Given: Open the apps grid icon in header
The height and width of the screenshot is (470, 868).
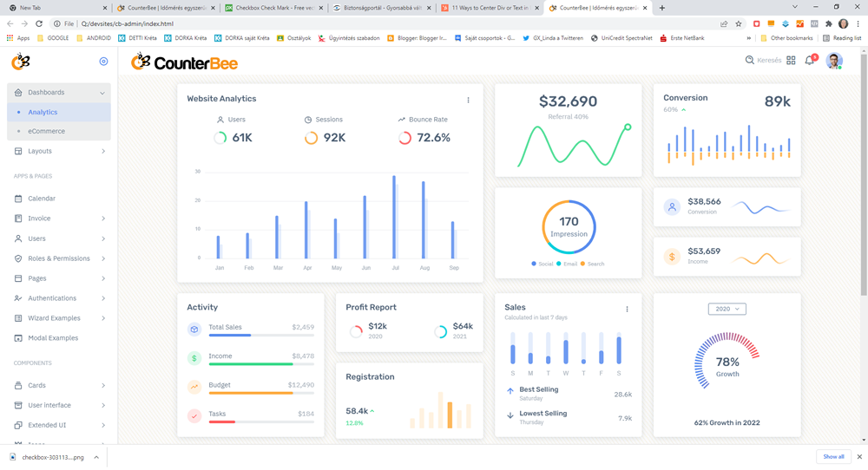Looking at the screenshot, I should 791,61.
